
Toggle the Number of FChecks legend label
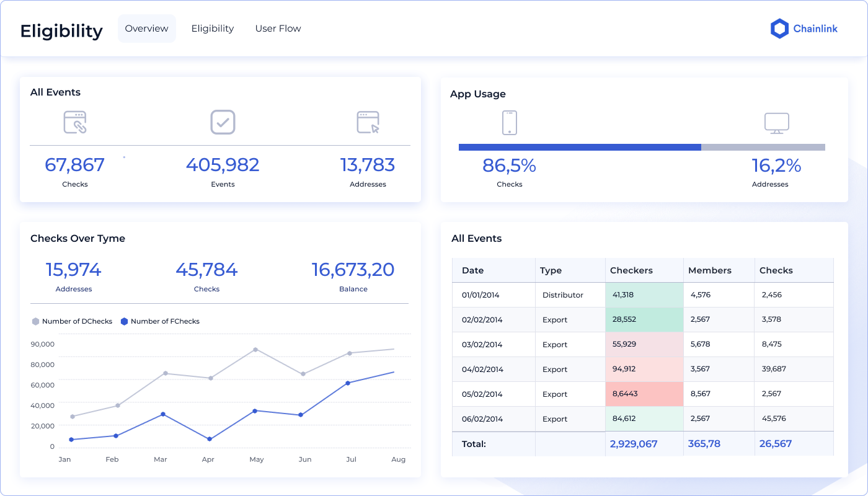coord(166,321)
